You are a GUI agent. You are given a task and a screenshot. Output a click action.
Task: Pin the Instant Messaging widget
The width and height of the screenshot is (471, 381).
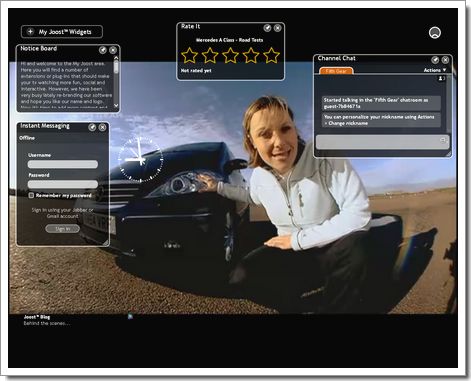click(92, 127)
